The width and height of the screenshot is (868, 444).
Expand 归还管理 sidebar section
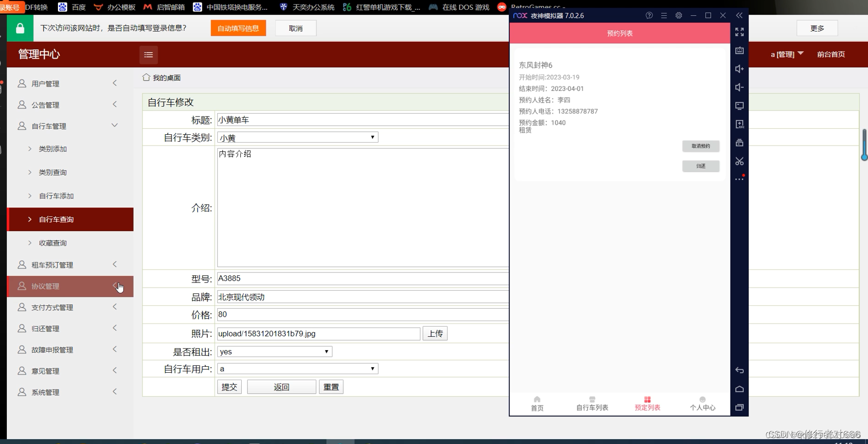coord(70,328)
